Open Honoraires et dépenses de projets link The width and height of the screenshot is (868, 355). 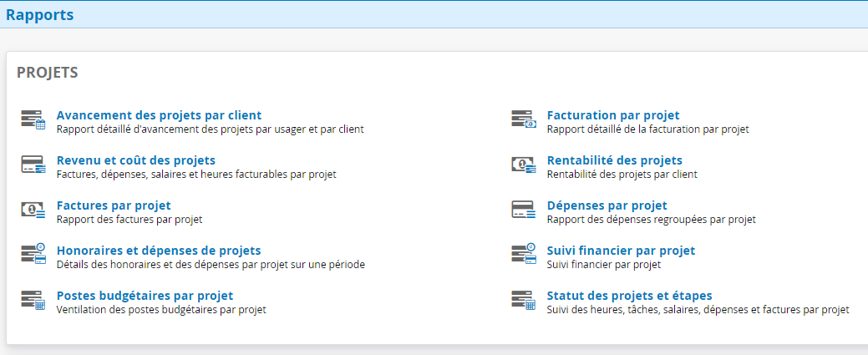pyautogui.click(x=158, y=251)
